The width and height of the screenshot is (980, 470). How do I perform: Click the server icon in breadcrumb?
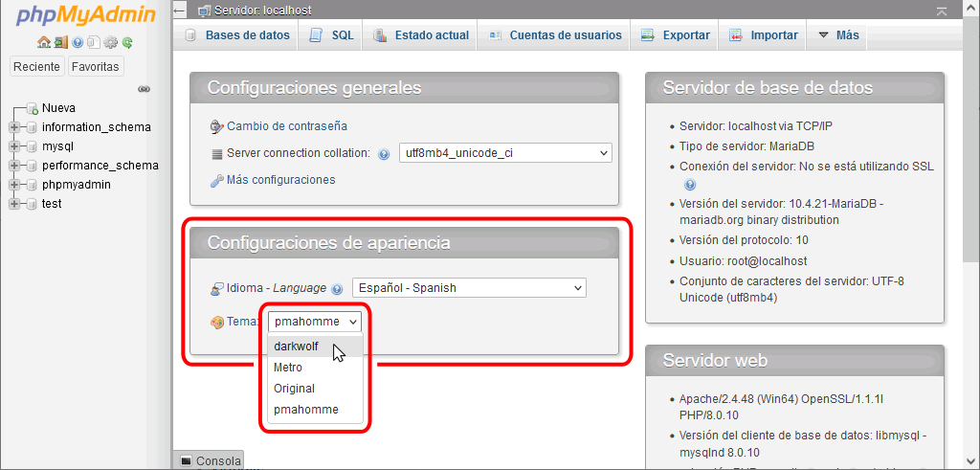(x=204, y=11)
